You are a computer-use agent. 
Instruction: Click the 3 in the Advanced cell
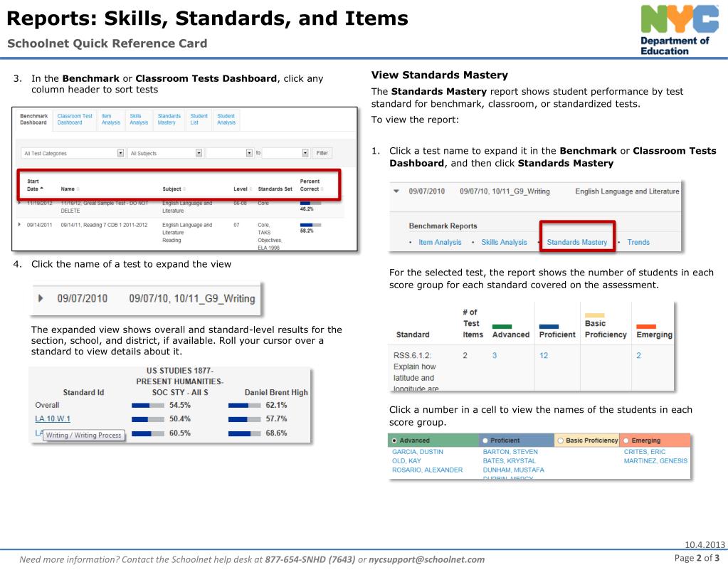pyautogui.click(x=495, y=355)
